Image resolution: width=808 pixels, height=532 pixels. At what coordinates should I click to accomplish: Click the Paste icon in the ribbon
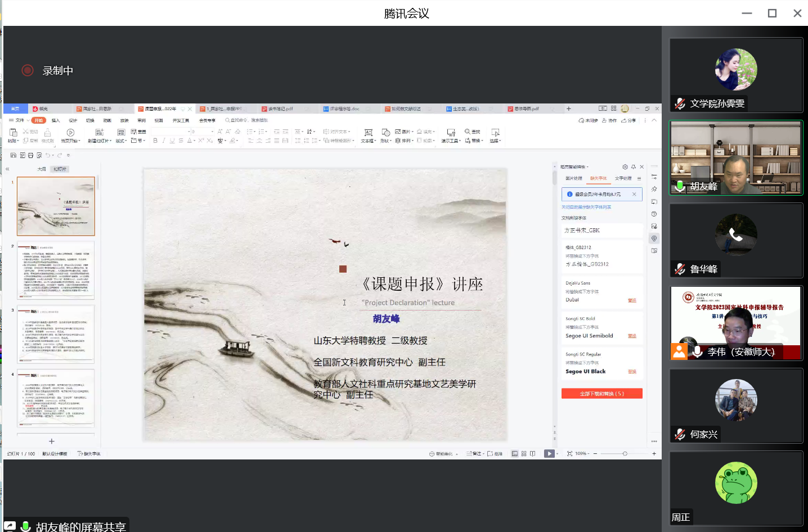pos(12,133)
